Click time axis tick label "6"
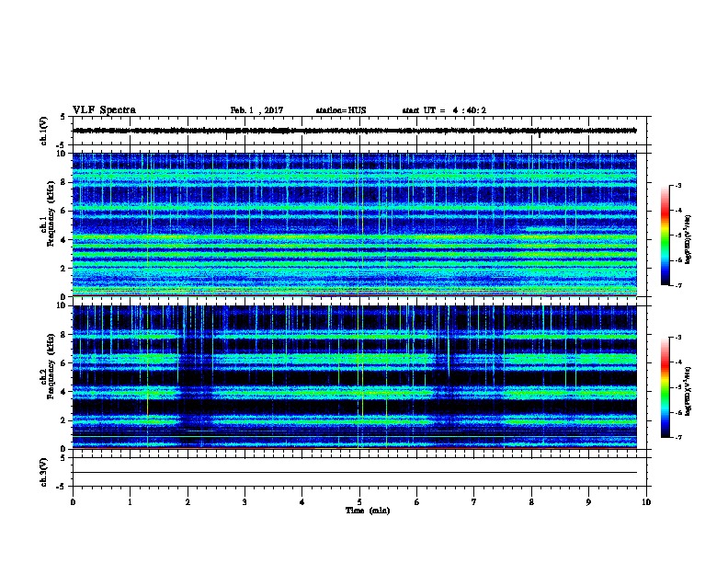The width and height of the screenshot is (728, 563). coord(417,502)
